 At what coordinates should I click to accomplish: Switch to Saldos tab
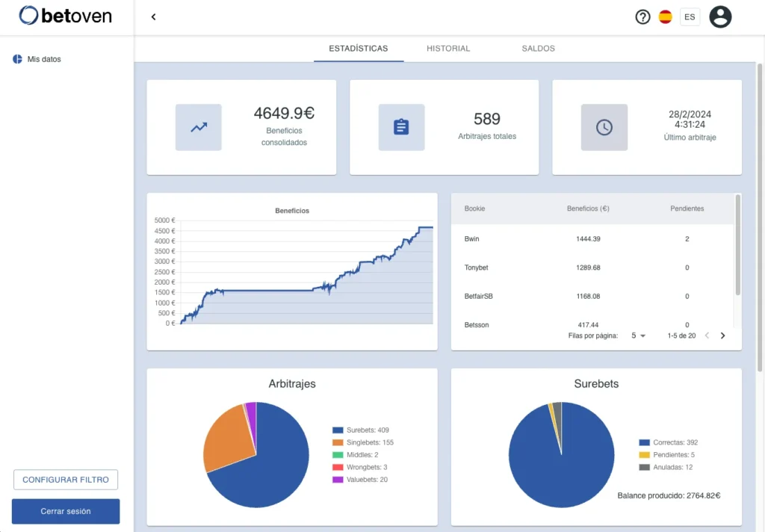(538, 49)
